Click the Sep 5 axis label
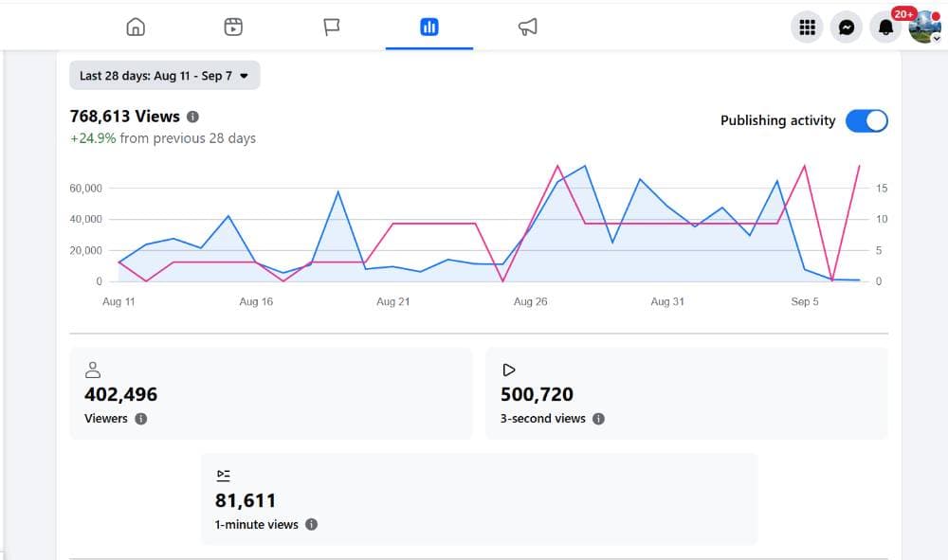The width and height of the screenshot is (948, 560). [x=805, y=301]
